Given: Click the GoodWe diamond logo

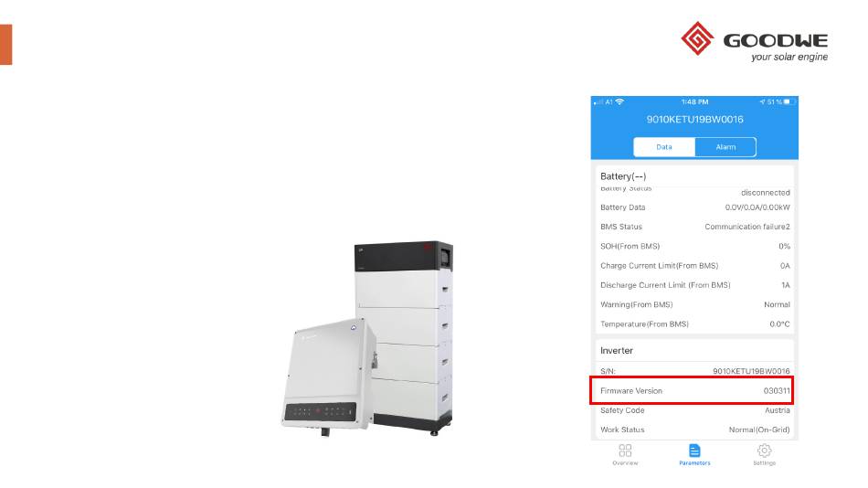Looking at the screenshot, I should 697,38.
